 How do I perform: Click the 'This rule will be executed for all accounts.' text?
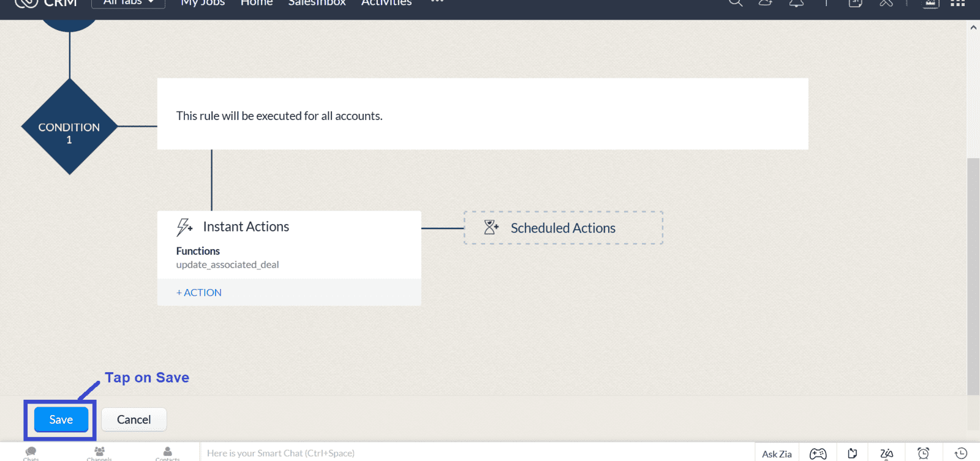[279, 116]
